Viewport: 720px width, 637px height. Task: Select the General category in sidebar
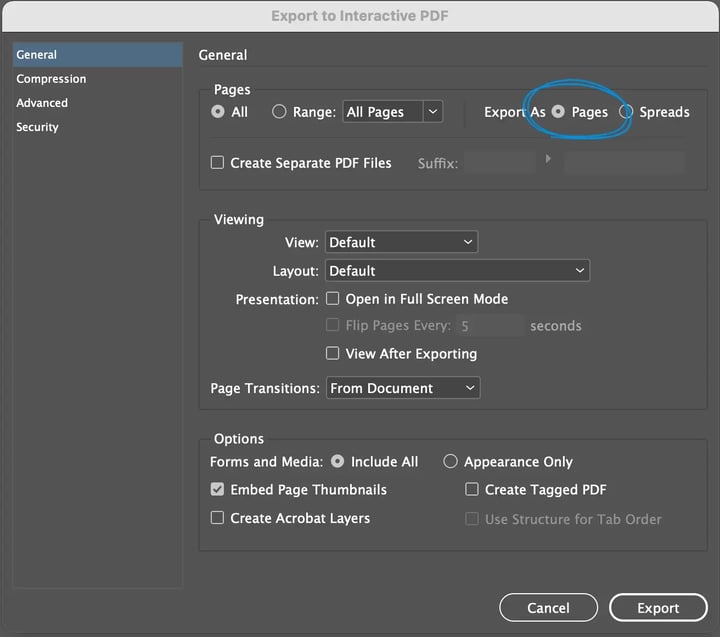tap(97, 55)
